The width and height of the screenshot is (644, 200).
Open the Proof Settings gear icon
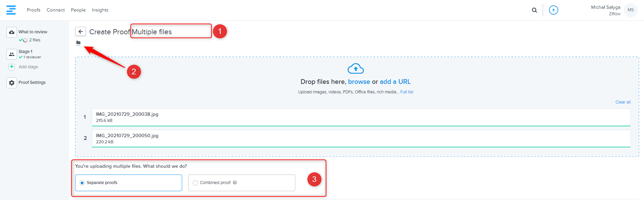coord(12,83)
